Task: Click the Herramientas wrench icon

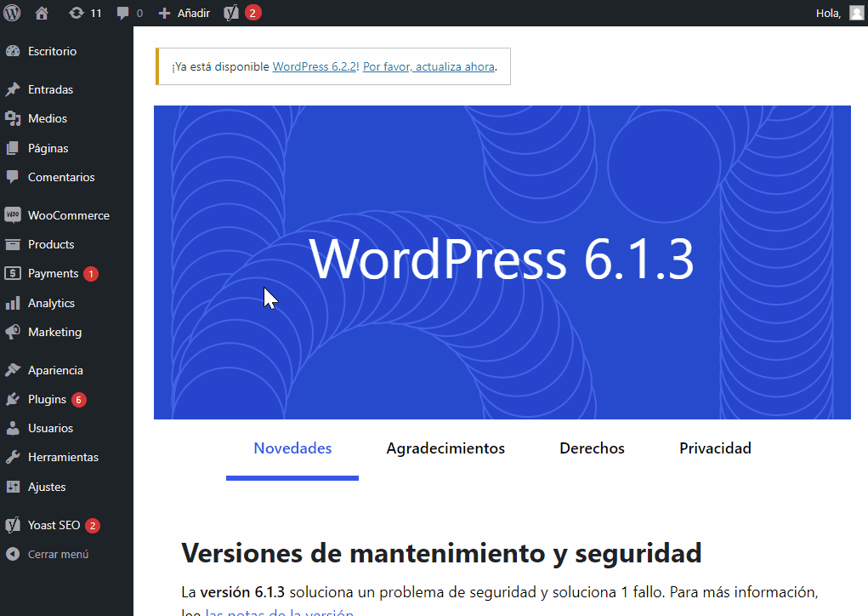Action: [x=13, y=457]
